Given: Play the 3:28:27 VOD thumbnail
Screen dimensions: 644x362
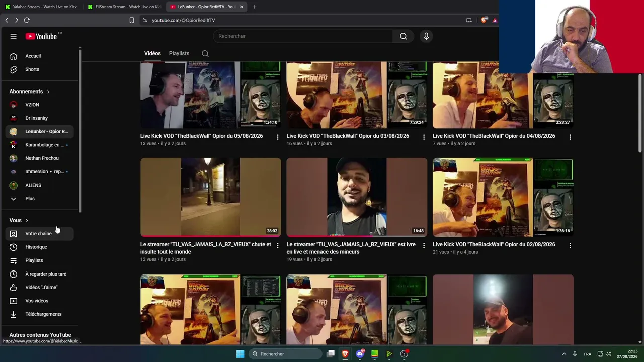Looking at the screenshot, I should point(503,95).
